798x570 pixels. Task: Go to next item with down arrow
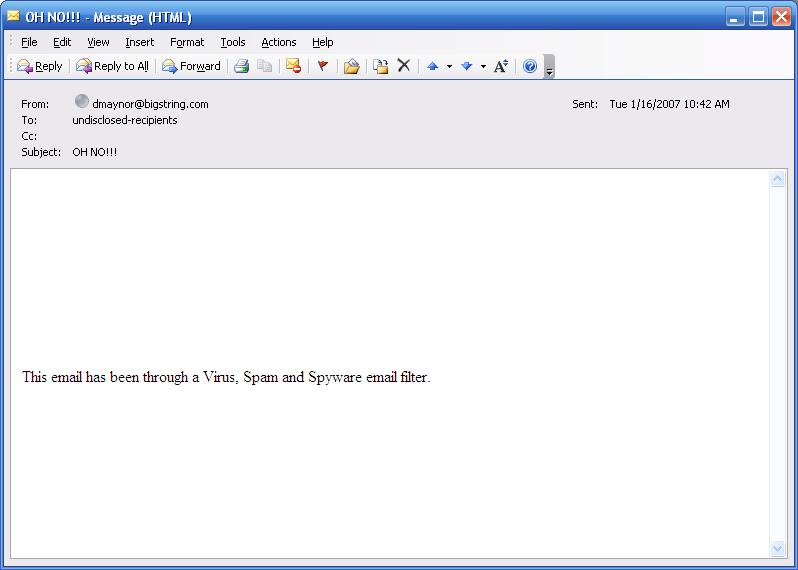click(x=466, y=66)
